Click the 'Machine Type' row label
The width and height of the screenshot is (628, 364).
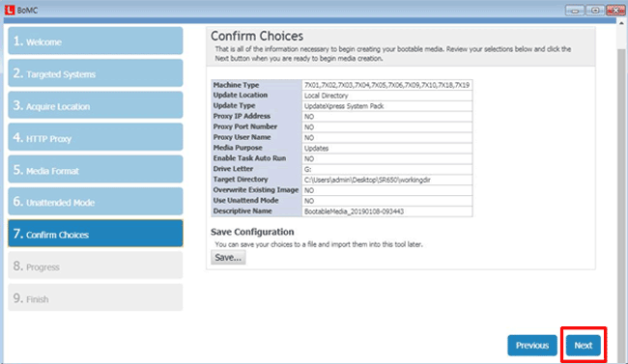(237, 85)
